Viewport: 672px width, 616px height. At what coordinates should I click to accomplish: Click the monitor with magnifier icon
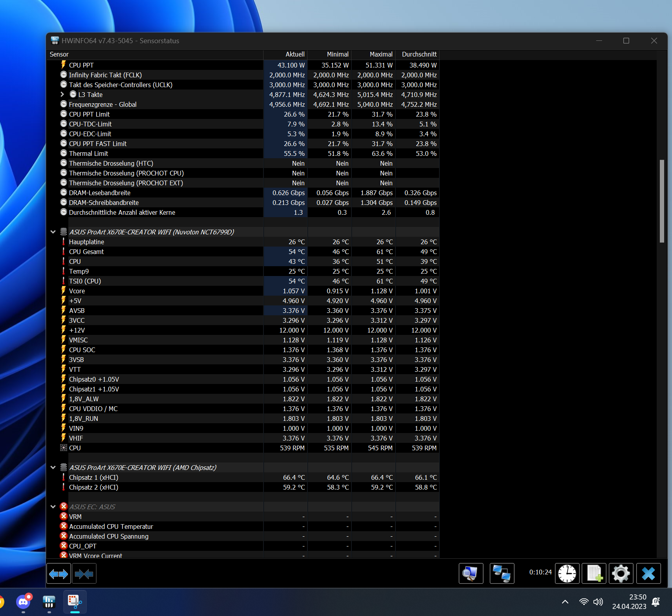click(471, 573)
